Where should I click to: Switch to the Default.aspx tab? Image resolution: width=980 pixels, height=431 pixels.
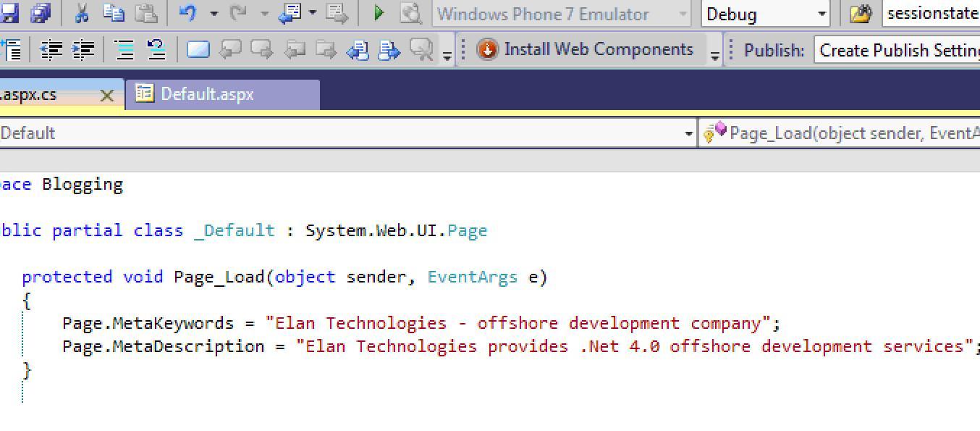223,94
